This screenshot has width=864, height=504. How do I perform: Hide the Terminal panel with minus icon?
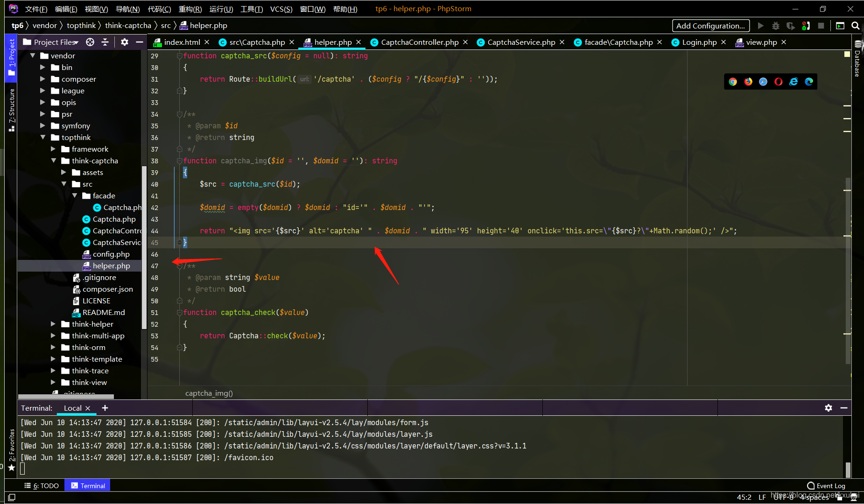(x=844, y=408)
